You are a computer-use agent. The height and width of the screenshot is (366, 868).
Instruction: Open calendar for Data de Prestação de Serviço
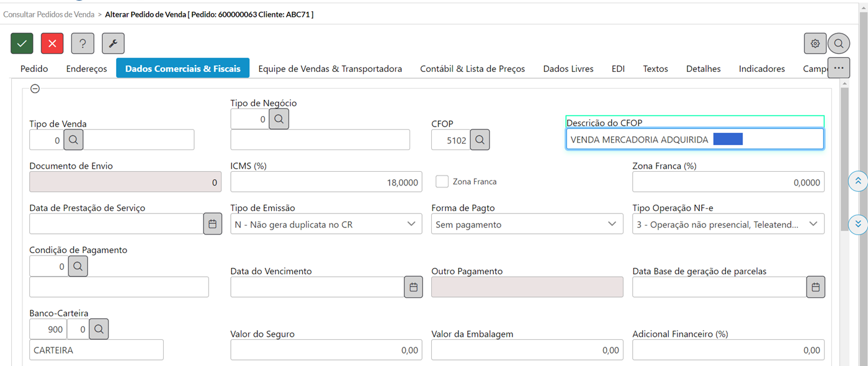(212, 224)
